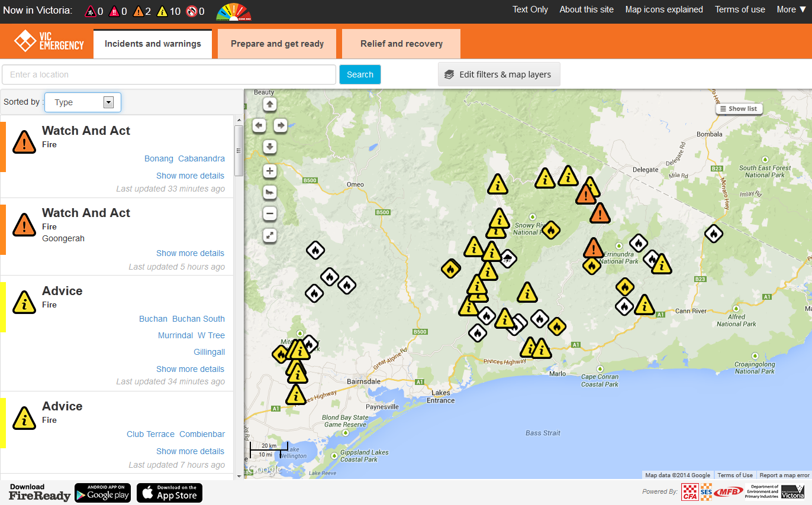Viewport: 812px width, 505px height.
Task: Switch to Prepare and get ready tab
Action: click(277, 44)
